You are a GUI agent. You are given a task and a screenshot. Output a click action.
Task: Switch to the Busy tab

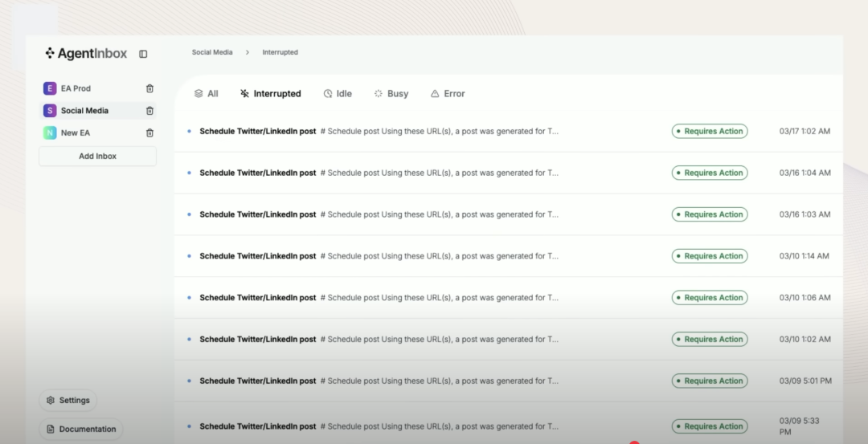click(391, 93)
